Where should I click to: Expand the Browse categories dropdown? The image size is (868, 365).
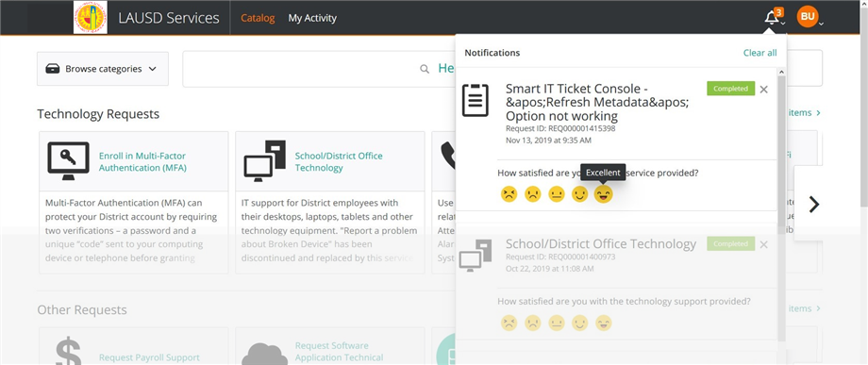(103, 69)
